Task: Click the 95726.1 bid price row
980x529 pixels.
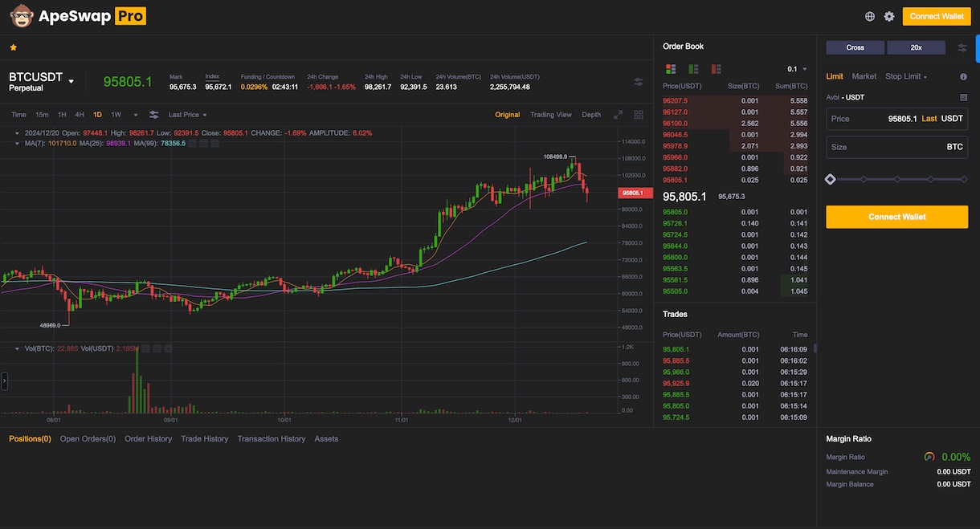Action: 735,223
